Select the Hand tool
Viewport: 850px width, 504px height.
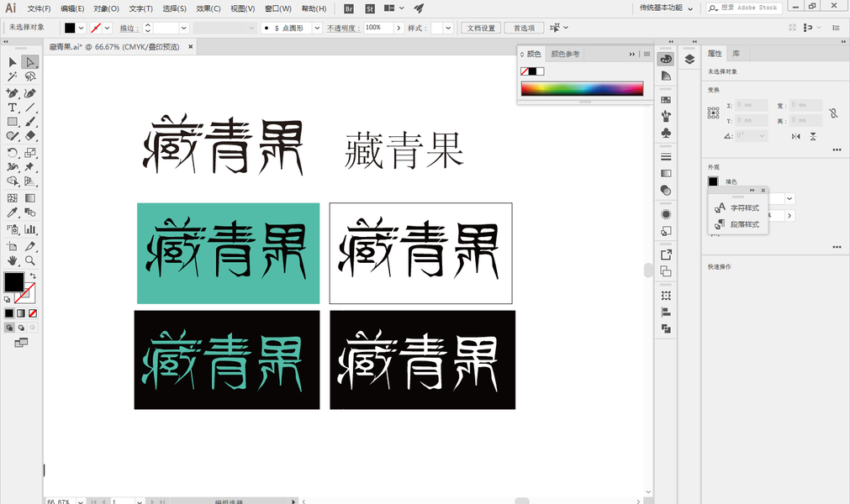(13, 260)
